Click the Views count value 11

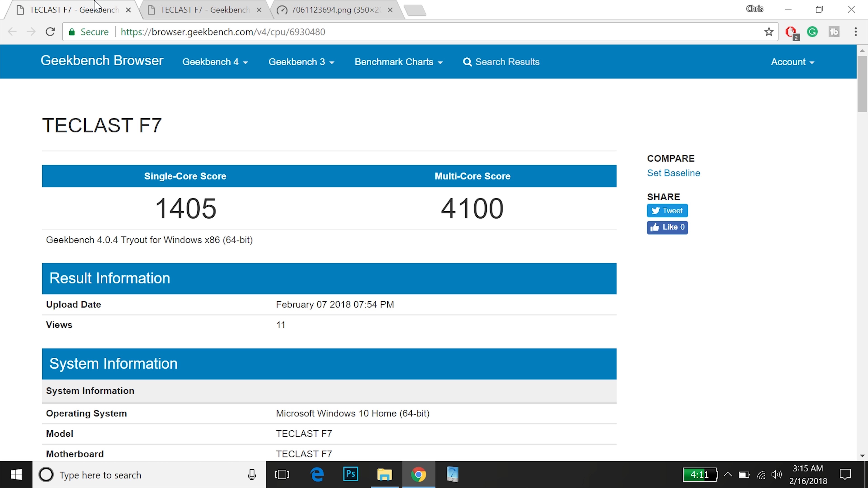tap(281, 325)
